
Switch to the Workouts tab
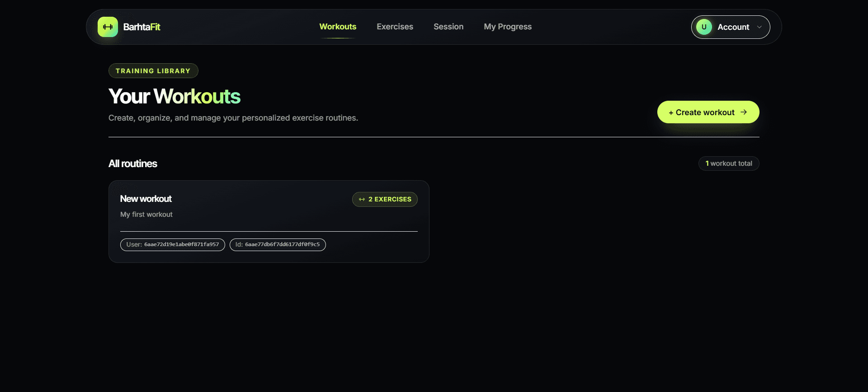(x=338, y=27)
